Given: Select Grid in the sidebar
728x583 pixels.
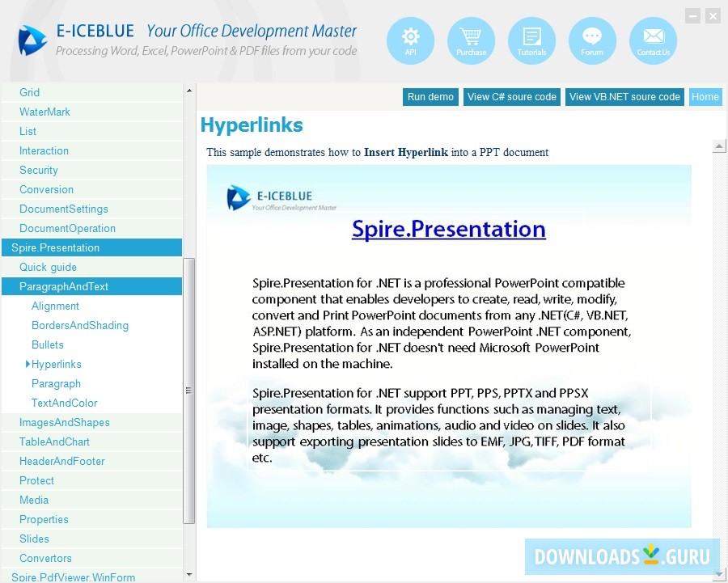Looking at the screenshot, I should pyautogui.click(x=92, y=92).
